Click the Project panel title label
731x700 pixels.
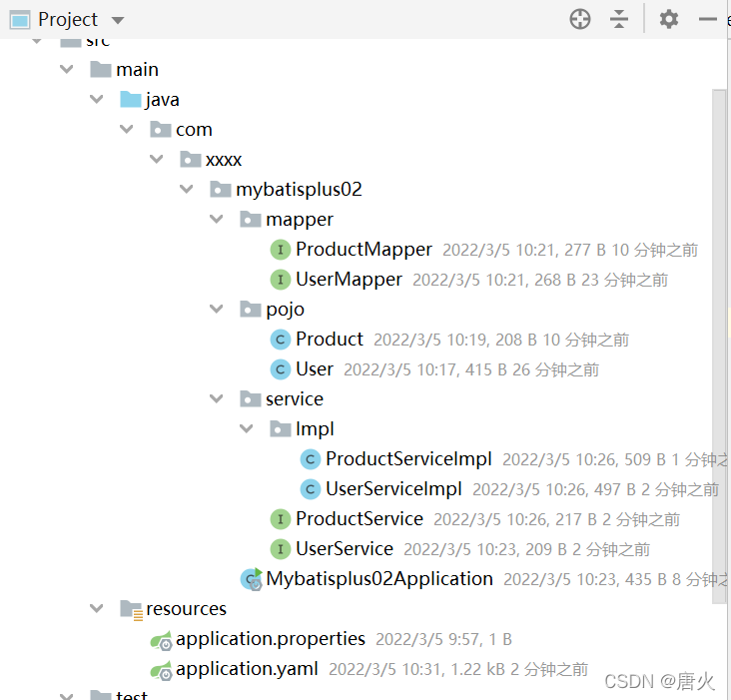click(x=68, y=20)
